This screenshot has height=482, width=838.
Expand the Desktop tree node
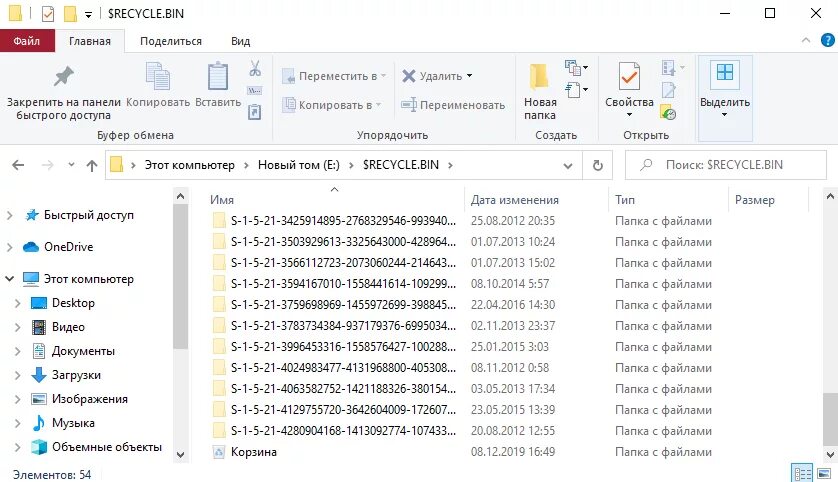(x=17, y=303)
